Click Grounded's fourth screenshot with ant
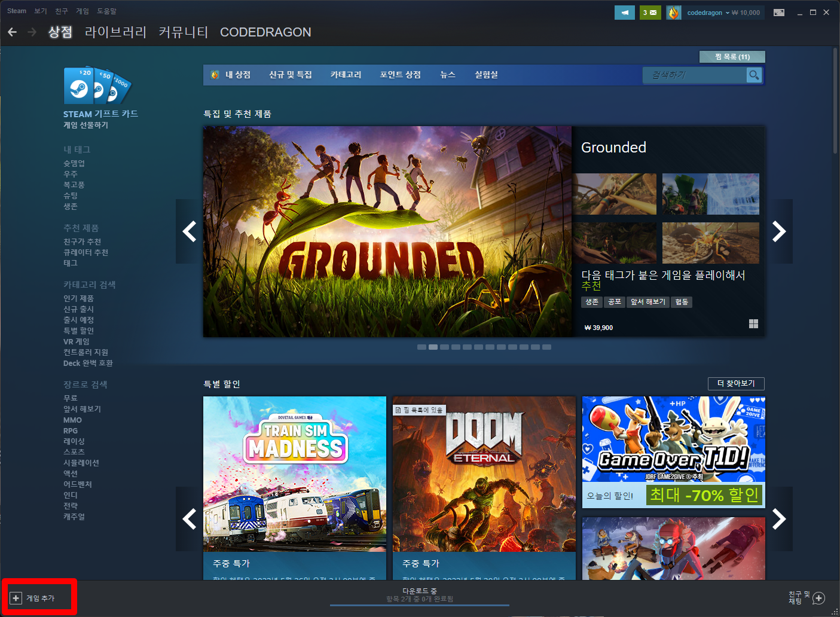This screenshot has height=617, width=840. [711, 243]
